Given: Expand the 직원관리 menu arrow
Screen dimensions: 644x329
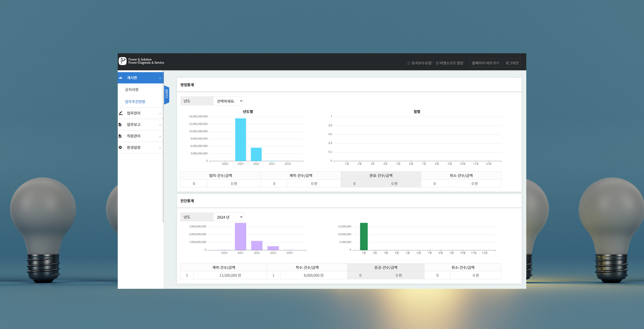Looking at the screenshot, I should click(160, 136).
